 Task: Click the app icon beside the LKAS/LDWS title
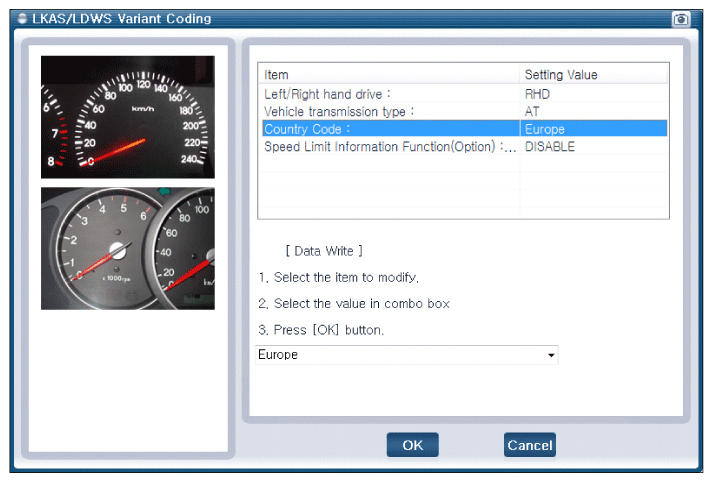22,19
